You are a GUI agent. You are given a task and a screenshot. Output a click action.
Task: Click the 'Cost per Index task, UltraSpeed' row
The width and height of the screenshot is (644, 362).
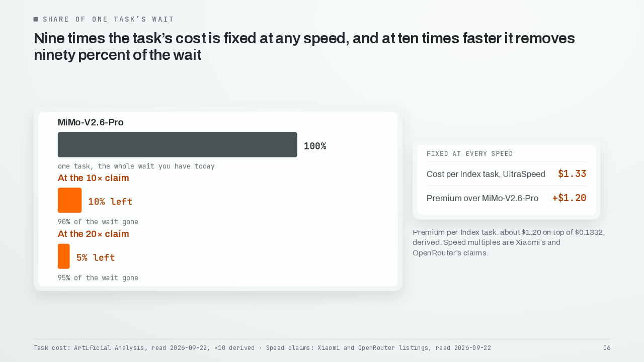[x=506, y=174]
